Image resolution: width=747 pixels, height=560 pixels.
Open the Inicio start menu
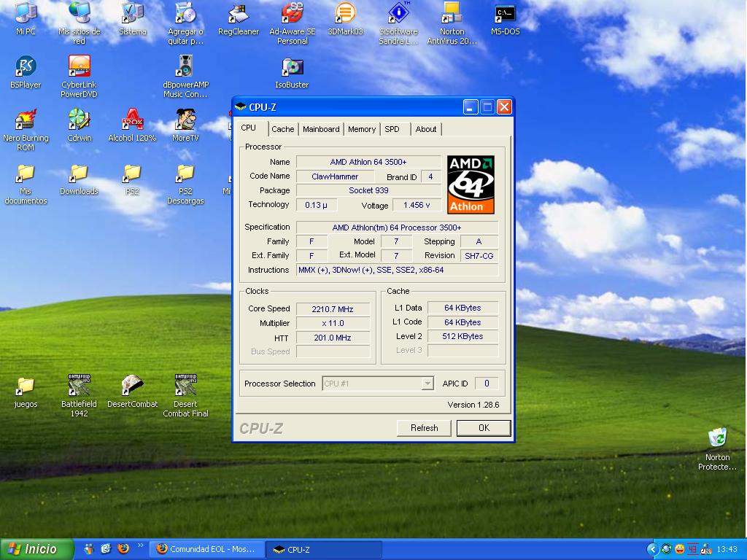tap(36, 549)
